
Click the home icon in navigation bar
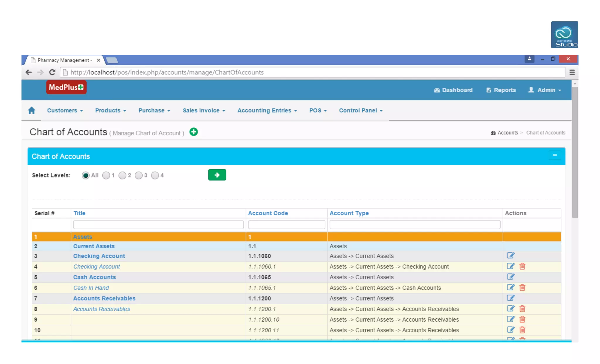[x=32, y=110]
